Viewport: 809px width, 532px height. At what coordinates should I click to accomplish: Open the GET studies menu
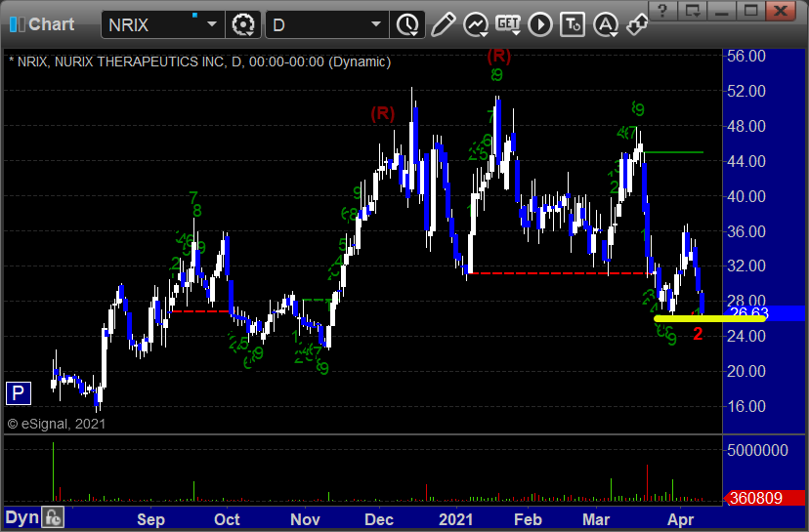point(508,24)
